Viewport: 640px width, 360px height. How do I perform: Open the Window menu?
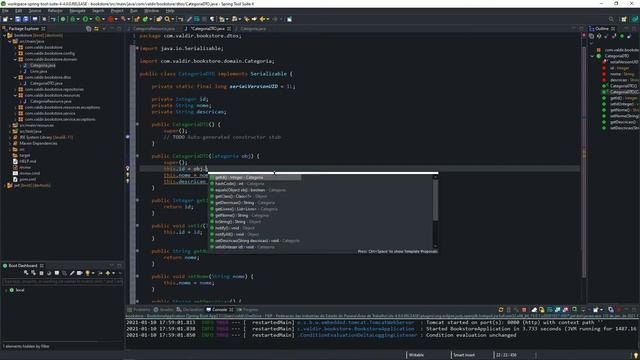click(x=151, y=11)
